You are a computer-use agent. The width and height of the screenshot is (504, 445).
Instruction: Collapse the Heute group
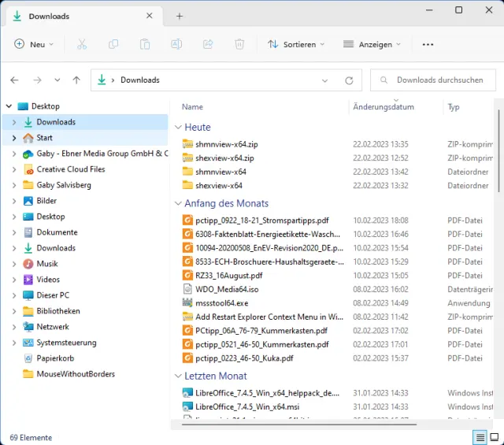[x=177, y=128]
